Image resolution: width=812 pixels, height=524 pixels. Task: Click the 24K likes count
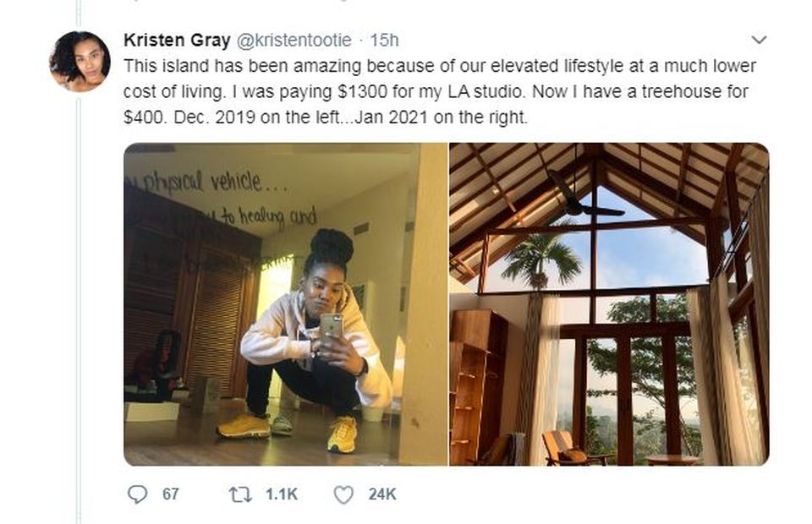[382, 494]
